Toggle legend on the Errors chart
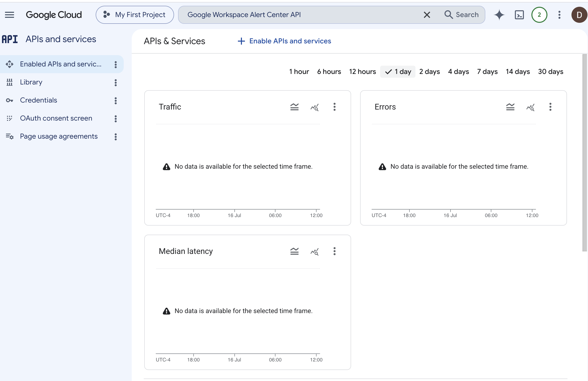Viewport: 588px width, 381px height. [x=510, y=107]
